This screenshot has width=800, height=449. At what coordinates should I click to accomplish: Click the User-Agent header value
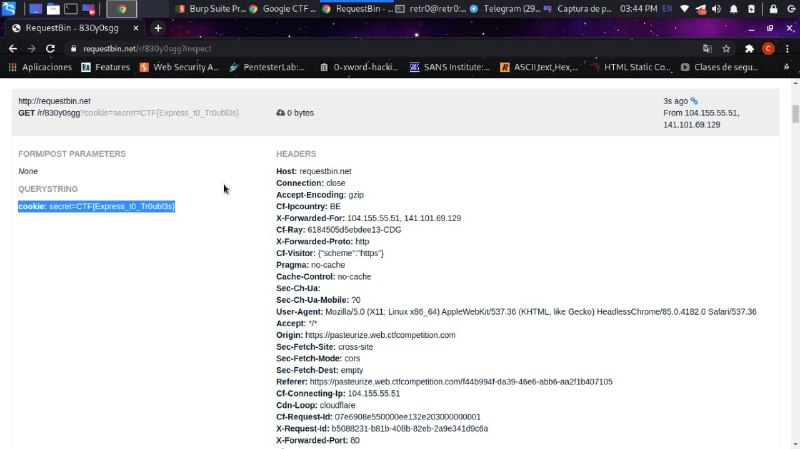coord(541,312)
